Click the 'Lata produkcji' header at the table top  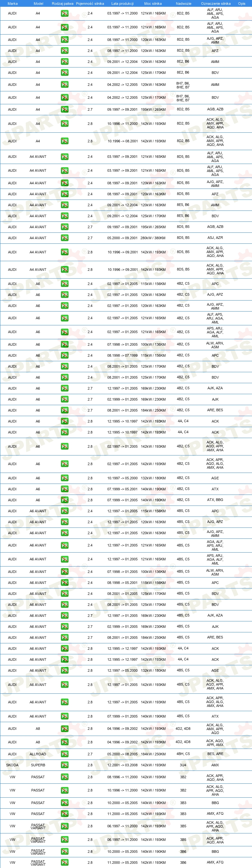tap(122, 3)
